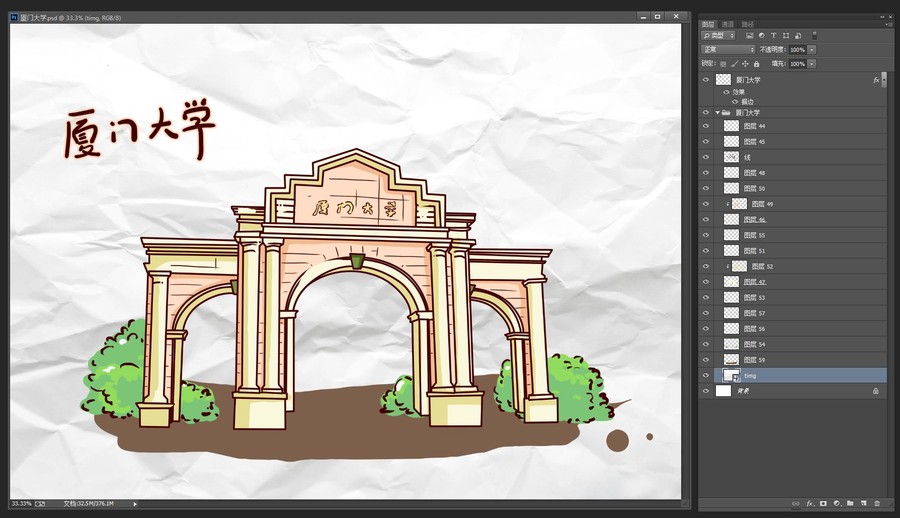Image resolution: width=900 pixels, height=518 pixels.
Task: Select layer 图层 57
Action: pyautogui.click(x=800, y=313)
